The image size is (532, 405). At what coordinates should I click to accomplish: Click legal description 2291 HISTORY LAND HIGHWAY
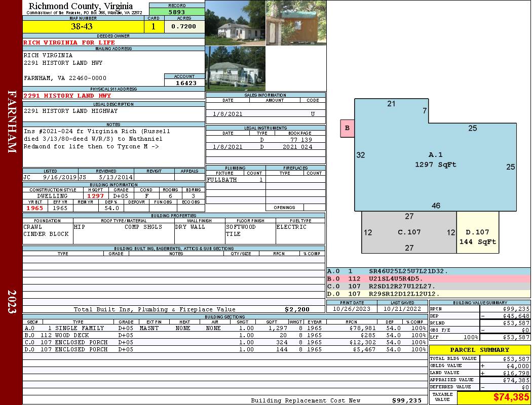(x=70, y=111)
